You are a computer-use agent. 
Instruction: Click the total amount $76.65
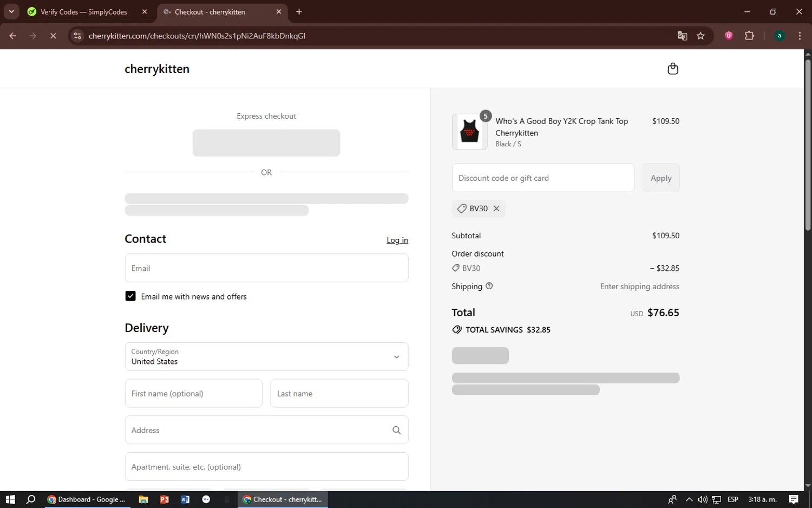[x=663, y=312]
